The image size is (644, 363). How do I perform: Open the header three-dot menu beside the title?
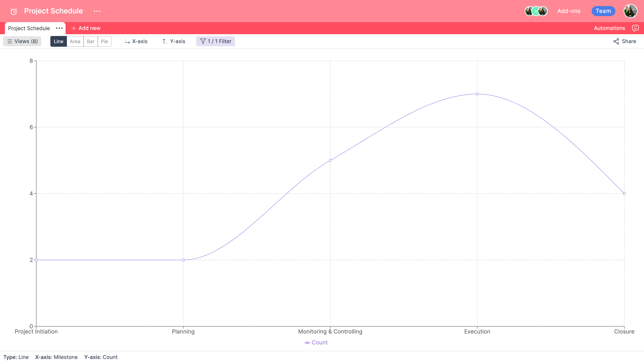pos(97,11)
